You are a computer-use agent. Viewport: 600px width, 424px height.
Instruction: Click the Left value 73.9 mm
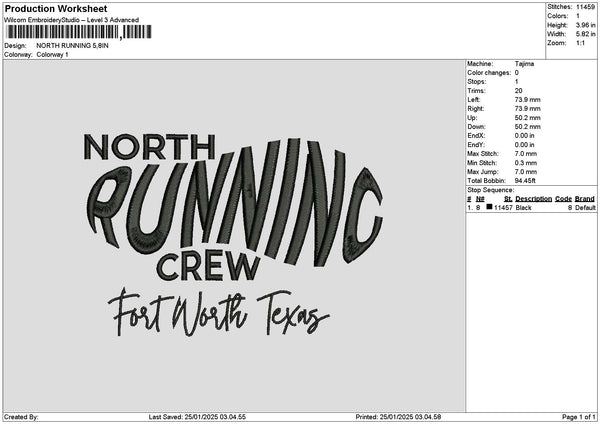pyautogui.click(x=528, y=100)
